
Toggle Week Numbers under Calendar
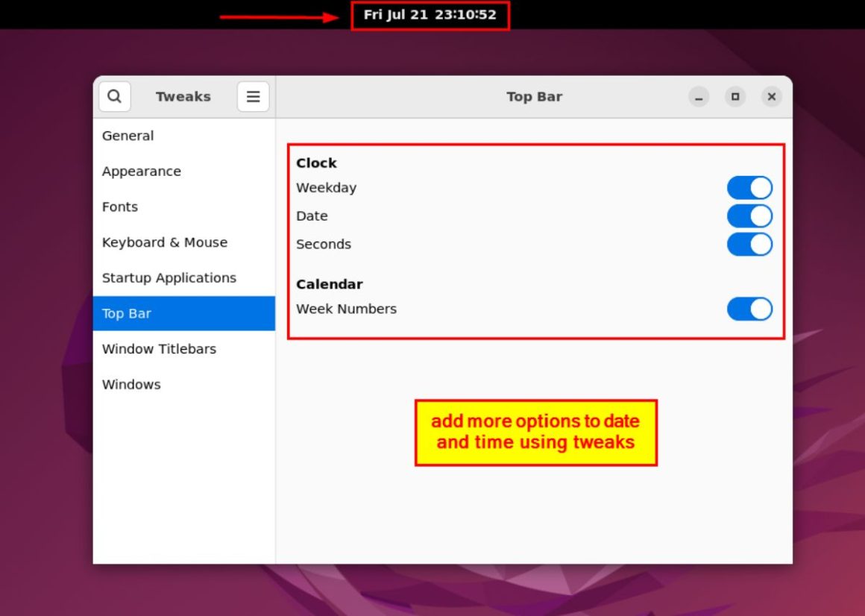tap(749, 309)
